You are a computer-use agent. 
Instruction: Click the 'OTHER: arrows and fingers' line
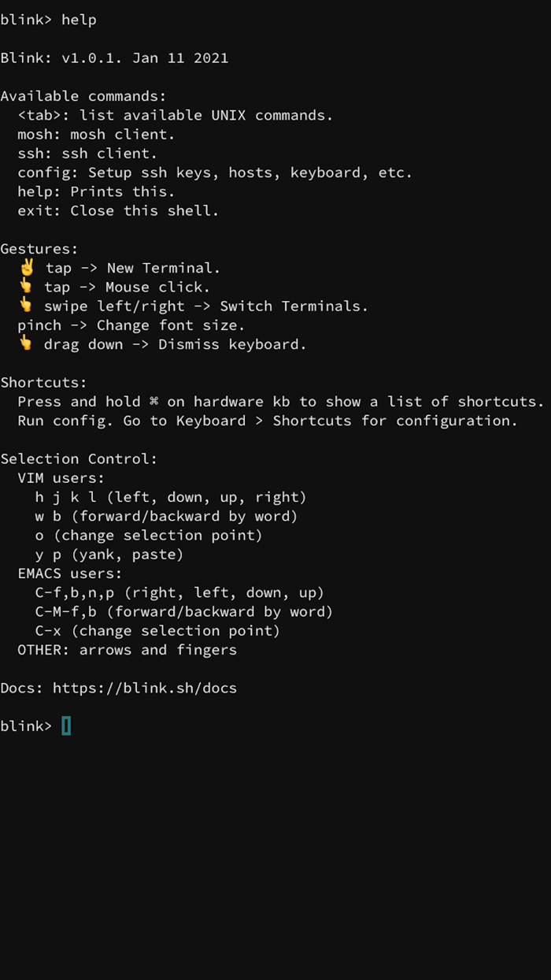point(127,649)
